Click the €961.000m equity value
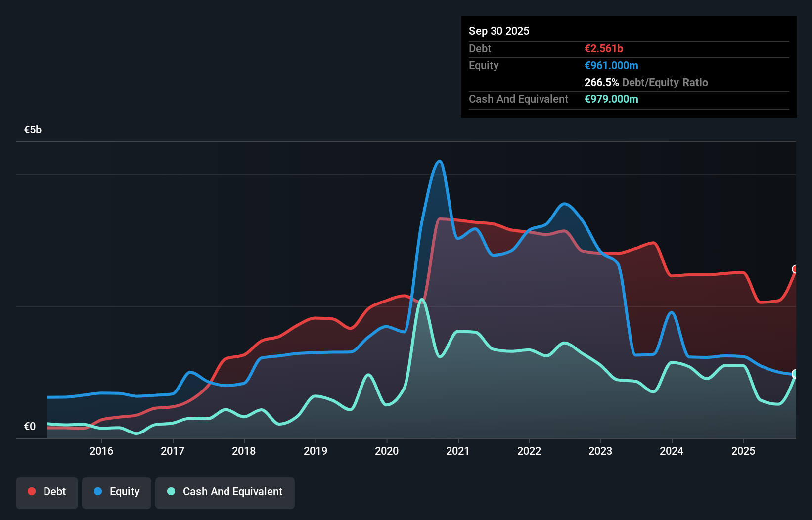This screenshot has width=812, height=520. [611, 65]
